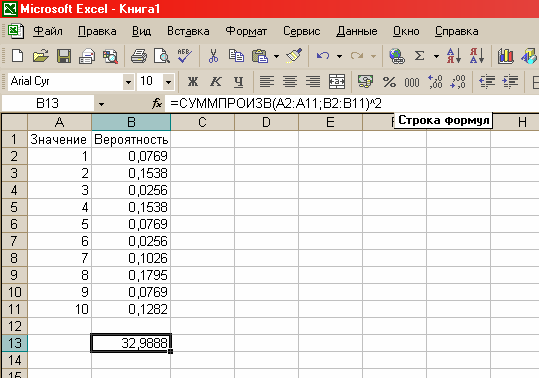
Task: Paste from the clipboard
Action: (260, 56)
